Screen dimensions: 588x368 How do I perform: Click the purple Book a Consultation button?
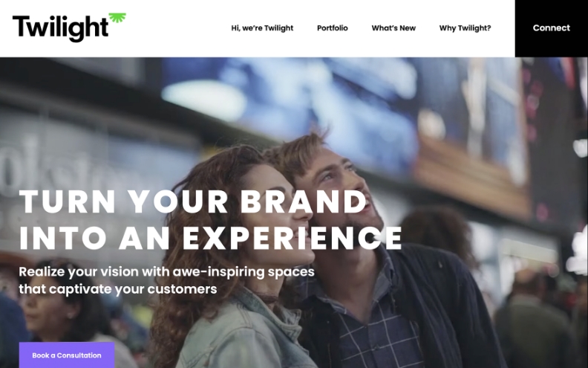click(67, 355)
